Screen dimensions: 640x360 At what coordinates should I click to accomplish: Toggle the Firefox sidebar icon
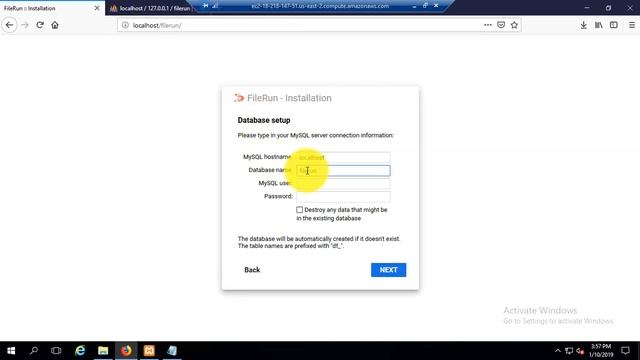613,25
